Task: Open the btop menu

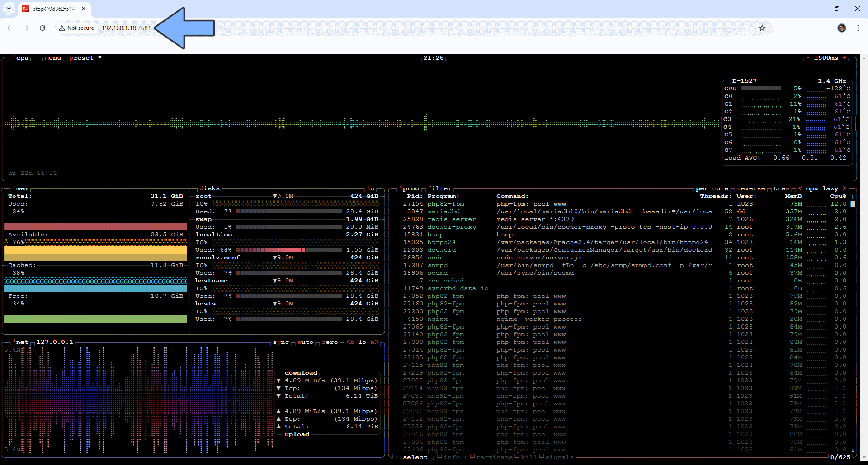Action: pyautogui.click(x=53, y=58)
